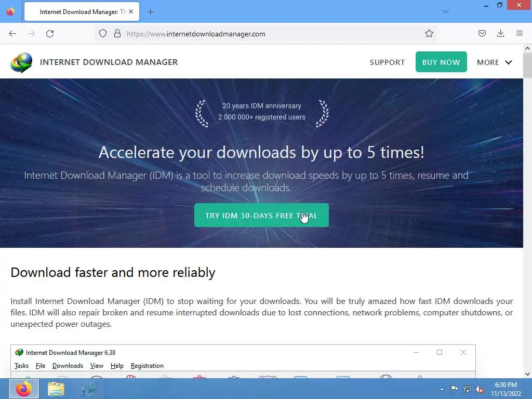Open the SUPPORT page
Screen dimensions: 532x399
pyautogui.click(x=387, y=62)
